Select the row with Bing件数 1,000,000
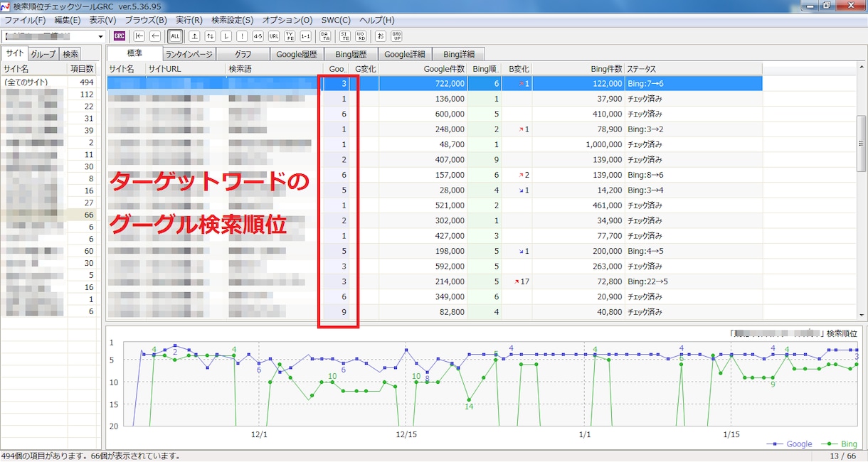 click(435, 144)
